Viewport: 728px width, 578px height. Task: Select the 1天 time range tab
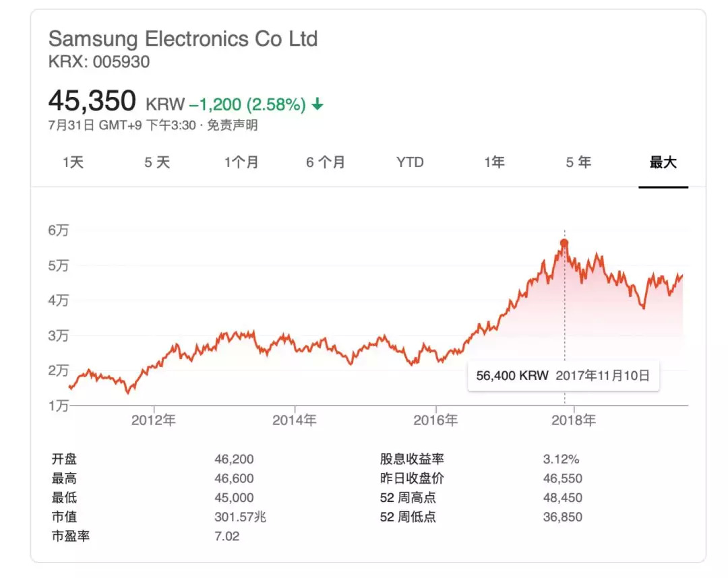[73, 162]
